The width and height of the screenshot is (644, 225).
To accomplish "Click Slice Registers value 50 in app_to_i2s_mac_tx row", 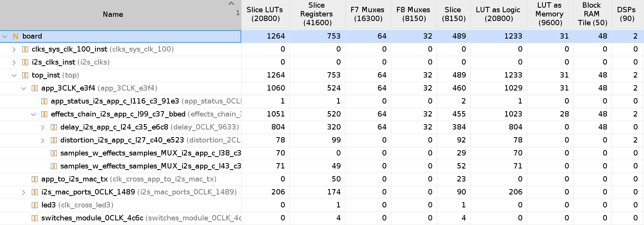I will [336, 179].
